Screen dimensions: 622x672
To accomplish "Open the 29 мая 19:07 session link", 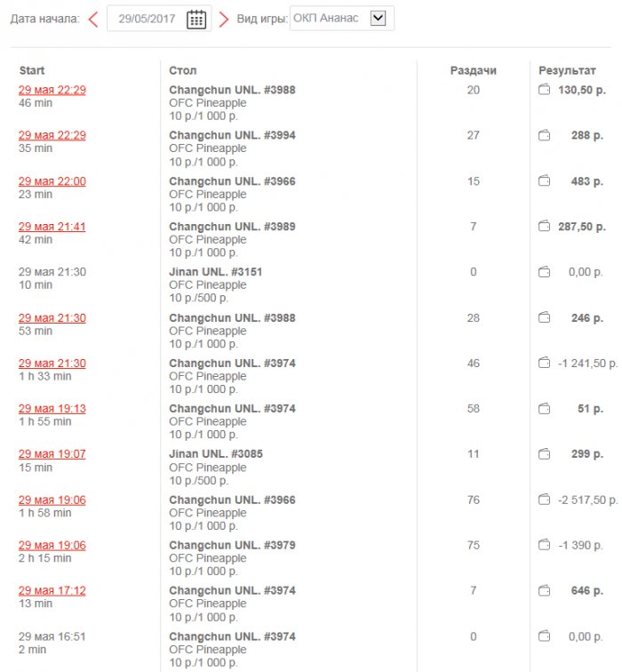I will [x=52, y=454].
